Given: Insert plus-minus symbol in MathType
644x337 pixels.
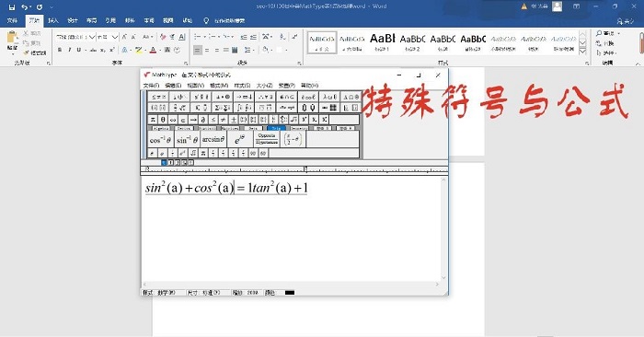Looking at the screenshot, I should pyautogui.click(x=234, y=120).
